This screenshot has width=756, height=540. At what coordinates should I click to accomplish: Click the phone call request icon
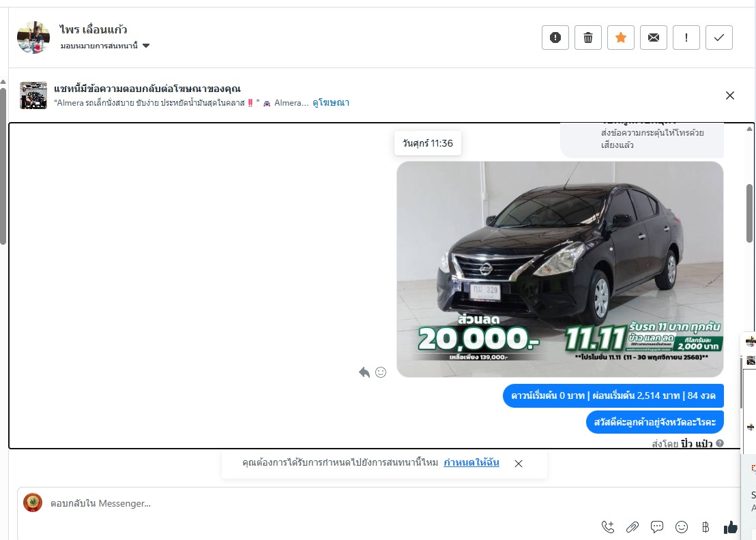(608, 528)
